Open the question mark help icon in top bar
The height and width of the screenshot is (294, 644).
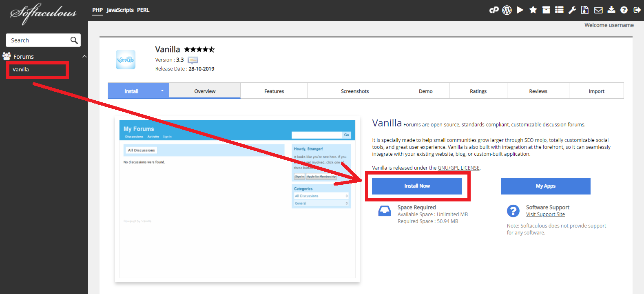pyautogui.click(x=624, y=10)
